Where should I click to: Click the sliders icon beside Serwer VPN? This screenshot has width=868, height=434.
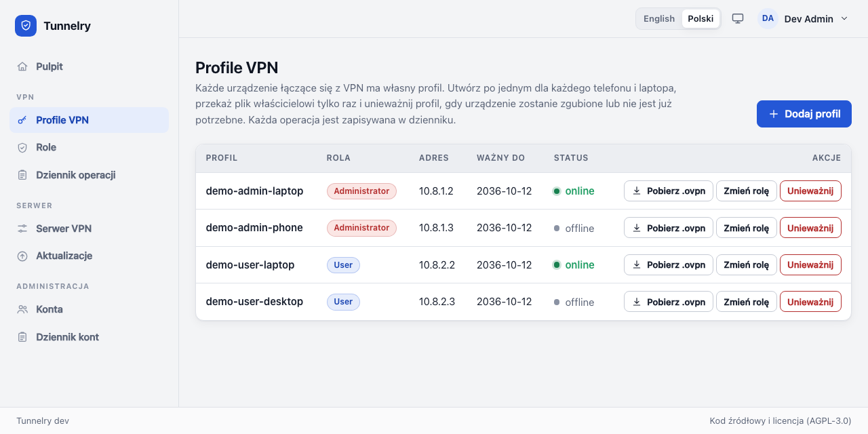click(22, 229)
